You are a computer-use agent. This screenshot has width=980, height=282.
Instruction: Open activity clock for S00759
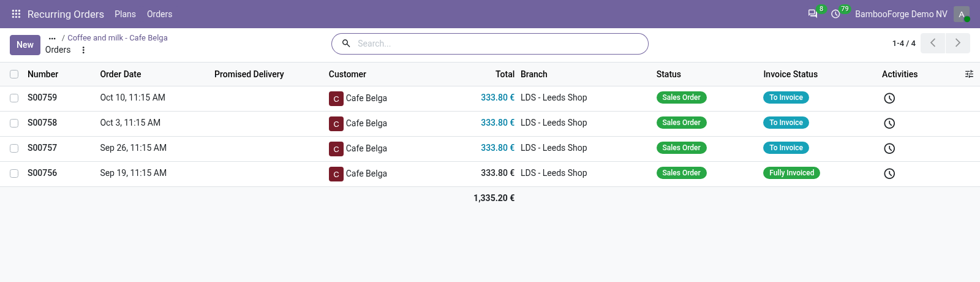point(889,98)
